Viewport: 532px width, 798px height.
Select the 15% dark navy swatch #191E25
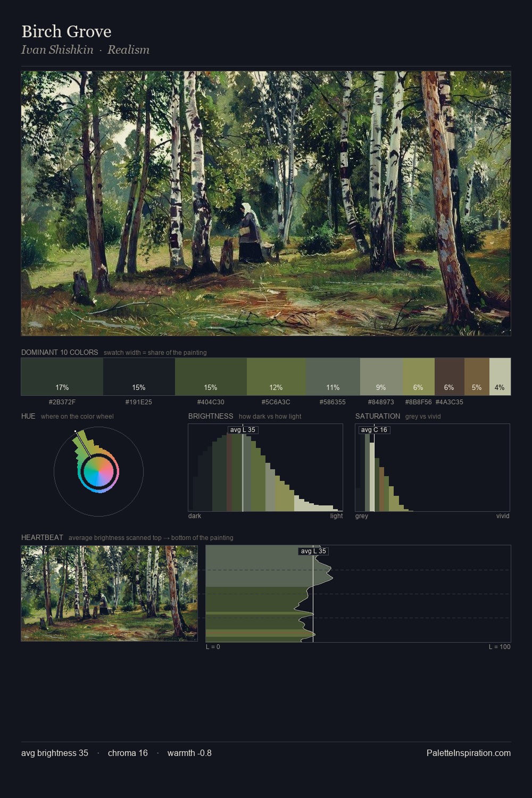(x=139, y=377)
